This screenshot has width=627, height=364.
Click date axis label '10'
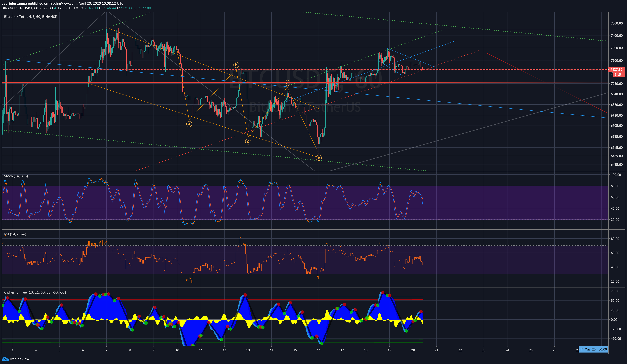[x=177, y=350]
